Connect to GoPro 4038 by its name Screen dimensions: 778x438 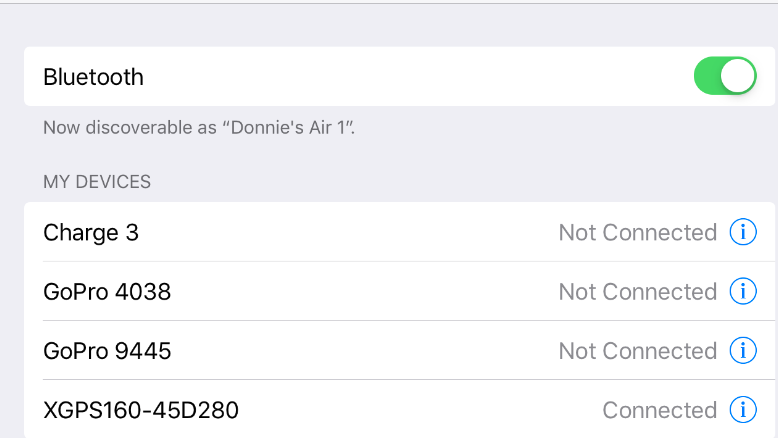(107, 292)
